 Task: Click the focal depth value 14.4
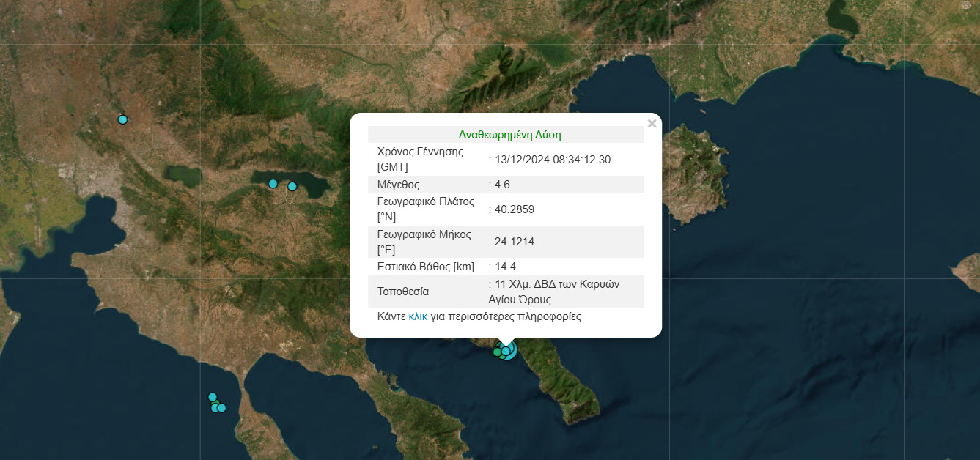[506, 267]
